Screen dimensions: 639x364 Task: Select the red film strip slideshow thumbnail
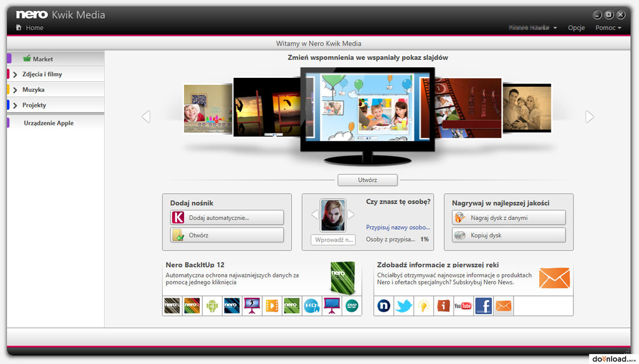click(x=468, y=108)
